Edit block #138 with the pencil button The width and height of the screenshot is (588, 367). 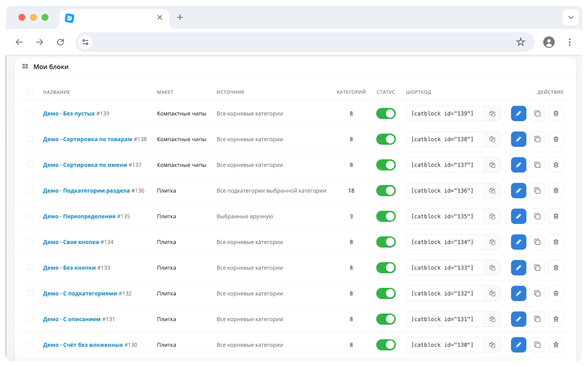click(518, 139)
